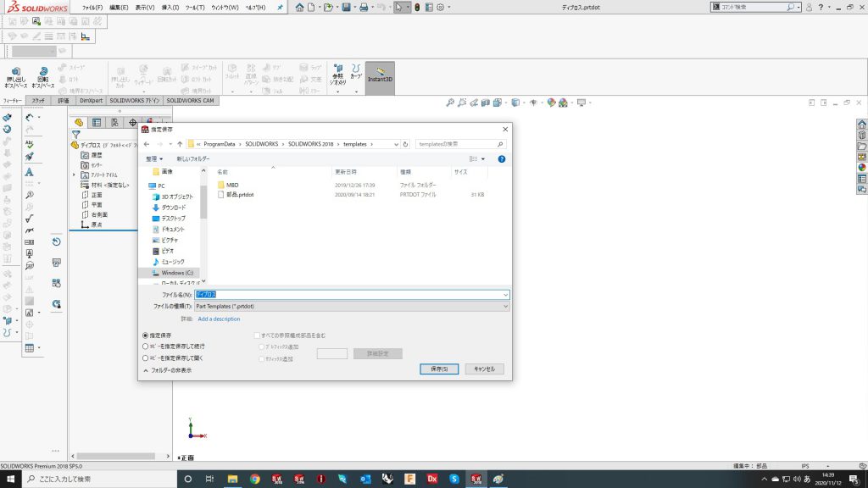Select コピーを指定保存して開く radio button
868x488 pixels.
coord(146,358)
